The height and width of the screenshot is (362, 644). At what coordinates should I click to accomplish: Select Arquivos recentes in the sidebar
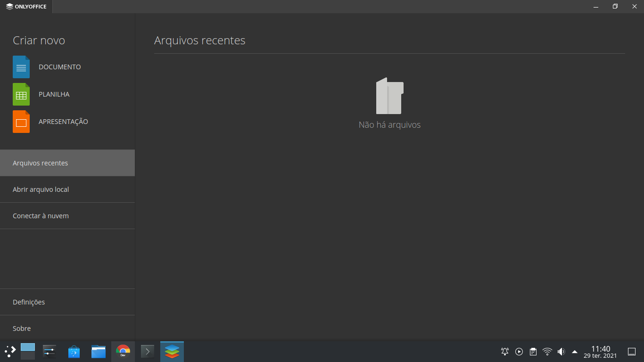click(x=67, y=163)
